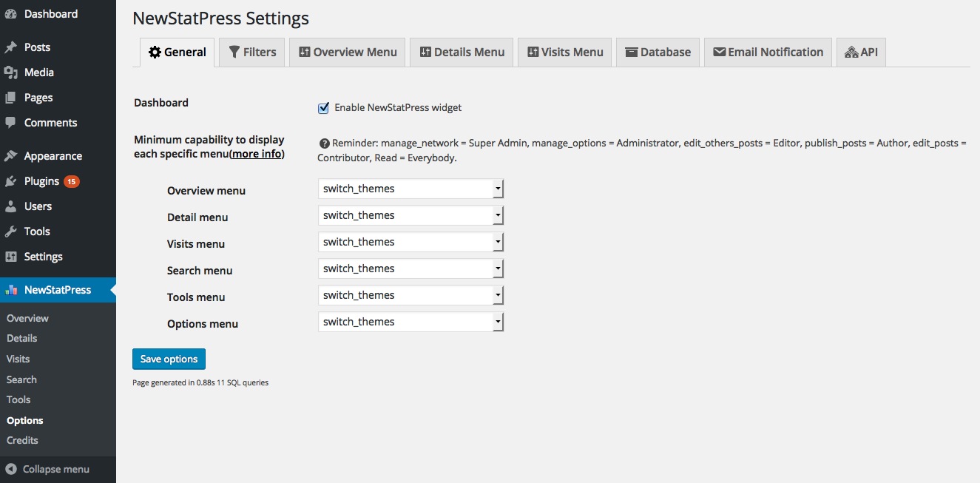
Task: Open the Database settings tab
Action: (x=658, y=53)
